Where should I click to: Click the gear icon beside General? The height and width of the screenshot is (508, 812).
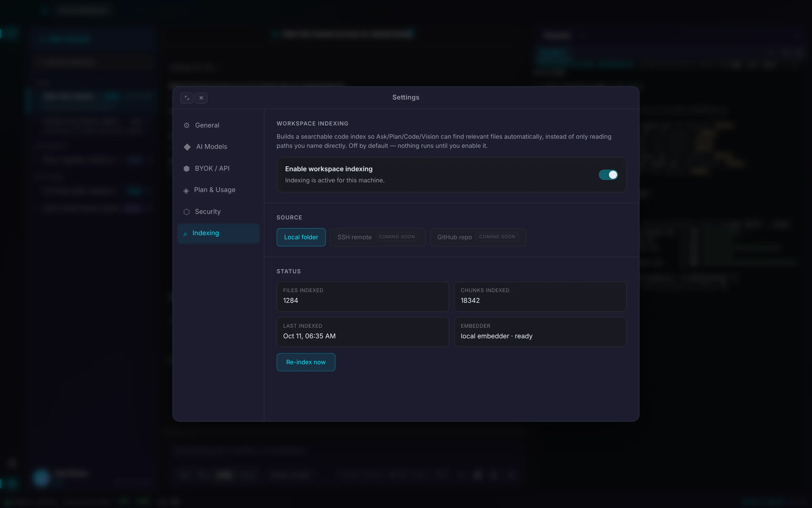(x=186, y=125)
